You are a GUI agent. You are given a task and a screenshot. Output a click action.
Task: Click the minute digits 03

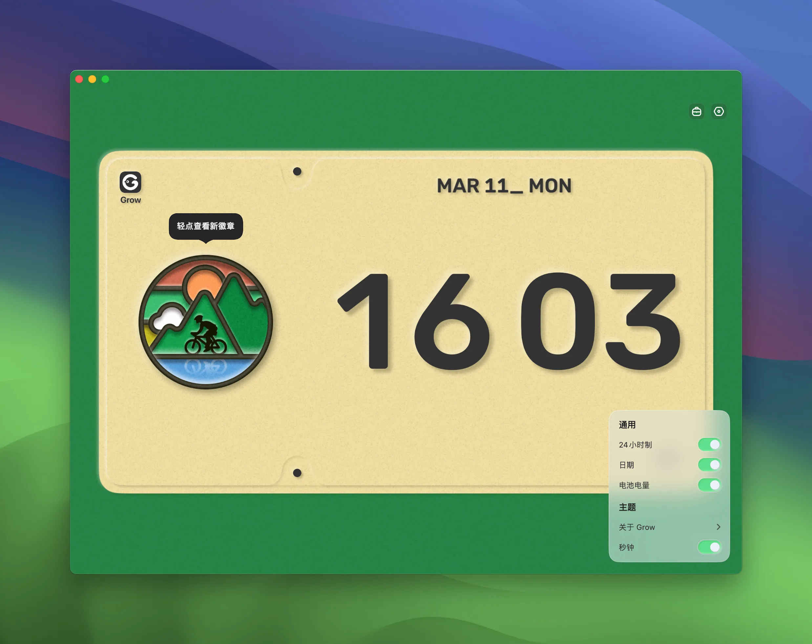tap(600, 321)
